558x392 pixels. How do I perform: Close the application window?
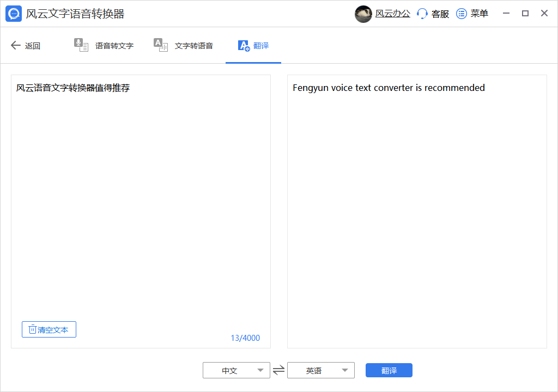point(544,14)
